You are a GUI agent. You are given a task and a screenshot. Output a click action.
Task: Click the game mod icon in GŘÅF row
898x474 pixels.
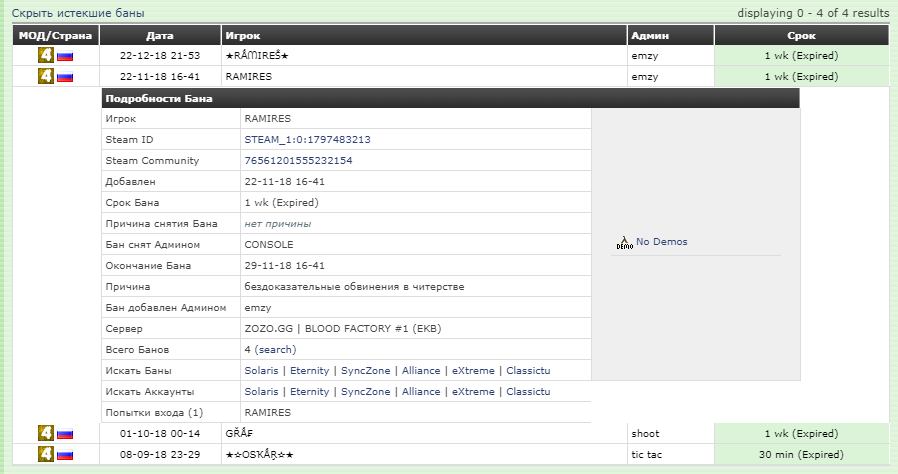pyautogui.click(x=46, y=434)
